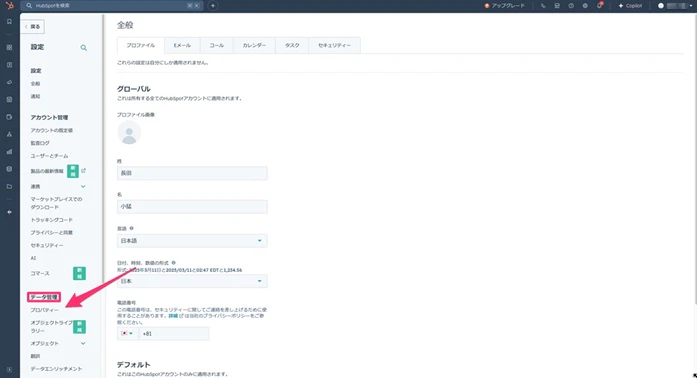This screenshot has height=378, width=697.
Task: Click the HubSpot sprocket logo
Action: click(x=9, y=5)
